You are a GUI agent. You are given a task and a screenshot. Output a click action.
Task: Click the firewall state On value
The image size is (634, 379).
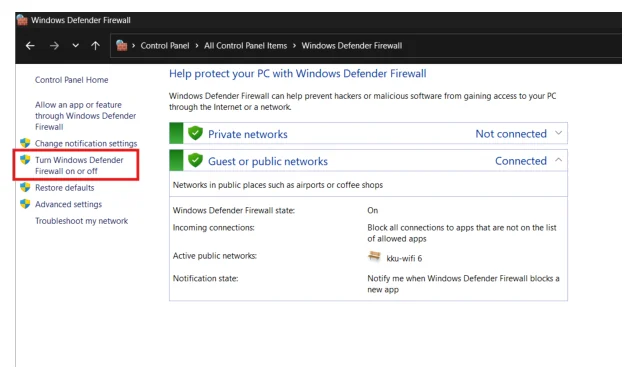coord(372,210)
